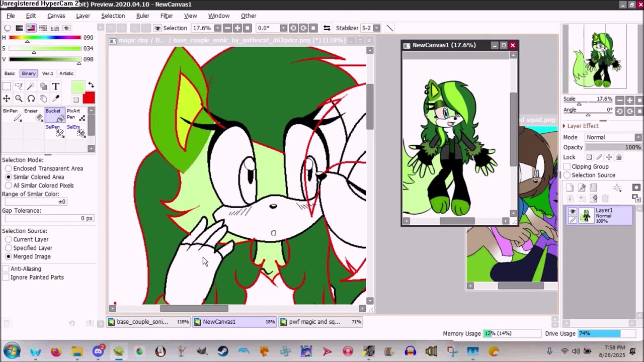The image size is (644, 362).
Task: Set selection source to Specified Layer
Action: pos(9,248)
